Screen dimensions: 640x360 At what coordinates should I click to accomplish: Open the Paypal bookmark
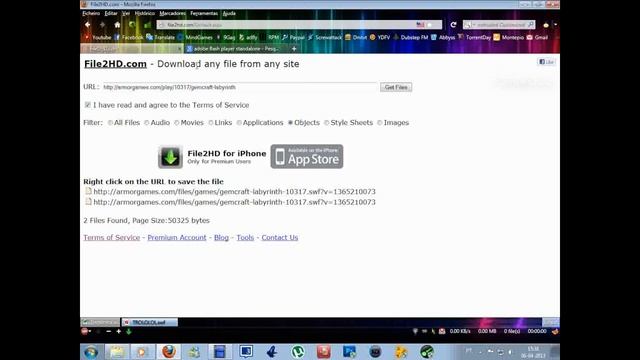click(x=293, y=38)
